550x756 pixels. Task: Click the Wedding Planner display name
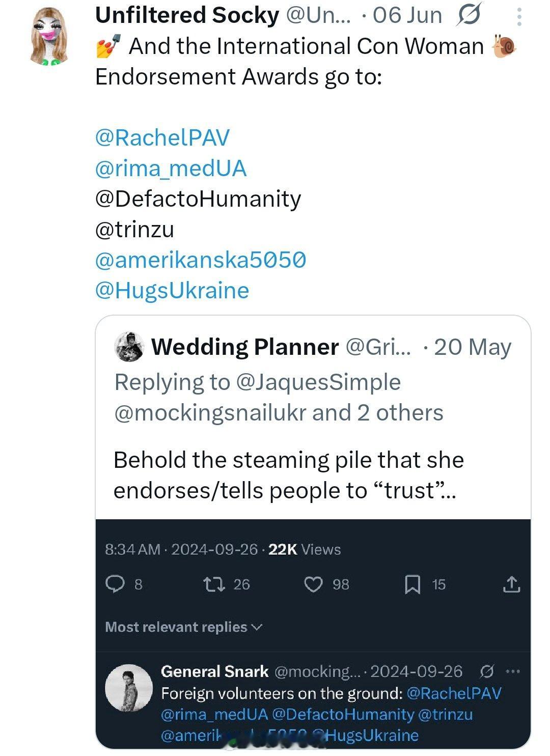tap(245, 347)
